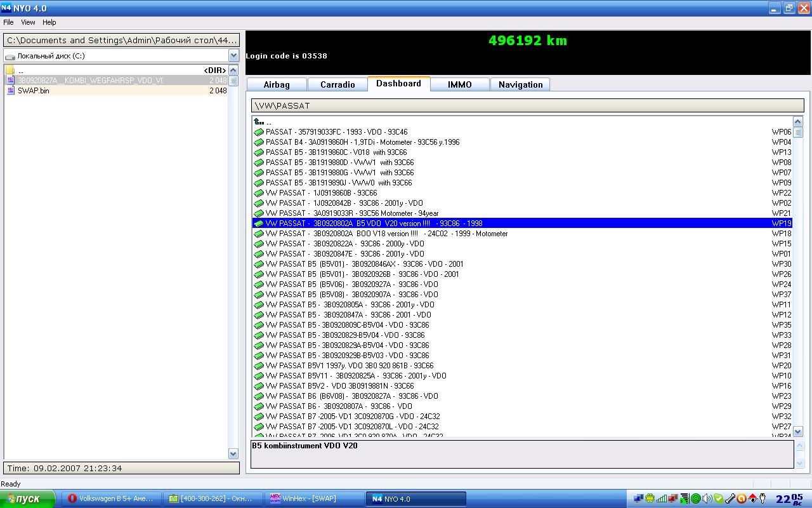812x508 pixels.
Task: Click the path field C:\Documents and Settings
Action: [x=121, y=40]
